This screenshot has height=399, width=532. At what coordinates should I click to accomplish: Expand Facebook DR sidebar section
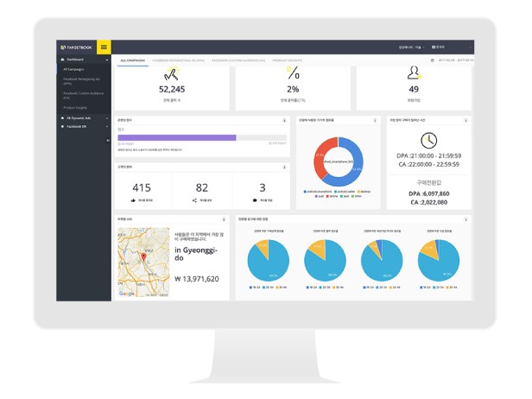pos(107,126)
